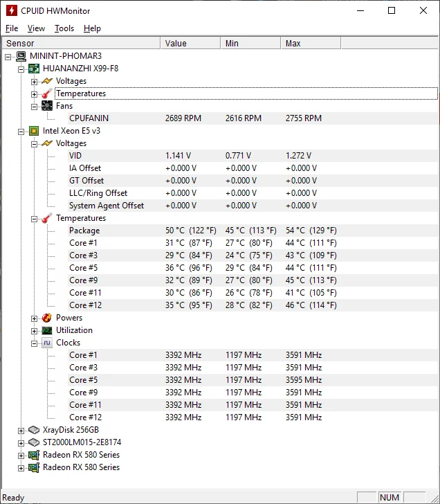The image size is (440, 504).
Task: Collapse the Clocks node
Action: pyautogui.click(x=34, y=343)
